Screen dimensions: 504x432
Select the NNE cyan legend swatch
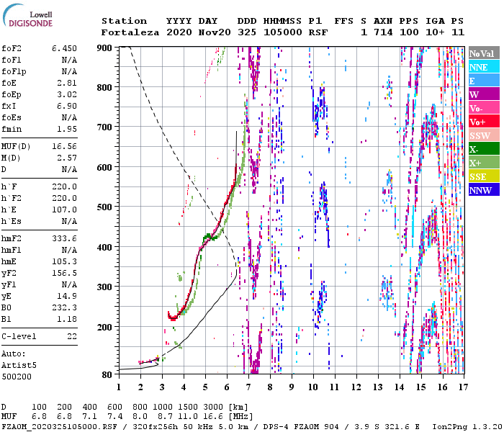pos(484,67)
